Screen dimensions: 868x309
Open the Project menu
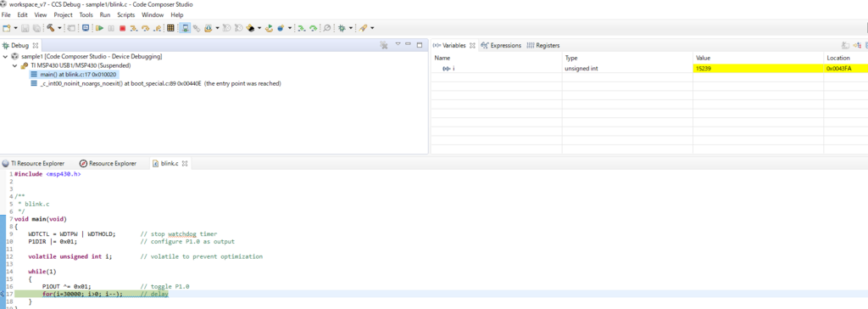63,15
